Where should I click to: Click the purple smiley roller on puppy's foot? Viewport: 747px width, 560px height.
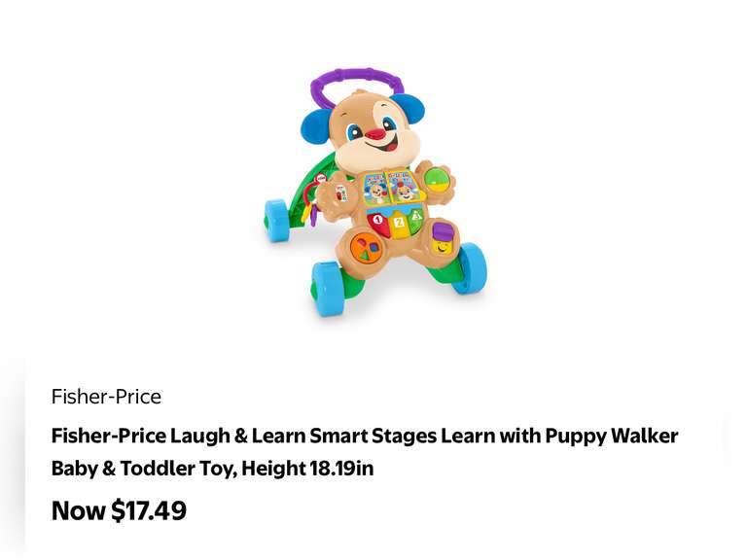coord(443,238)
